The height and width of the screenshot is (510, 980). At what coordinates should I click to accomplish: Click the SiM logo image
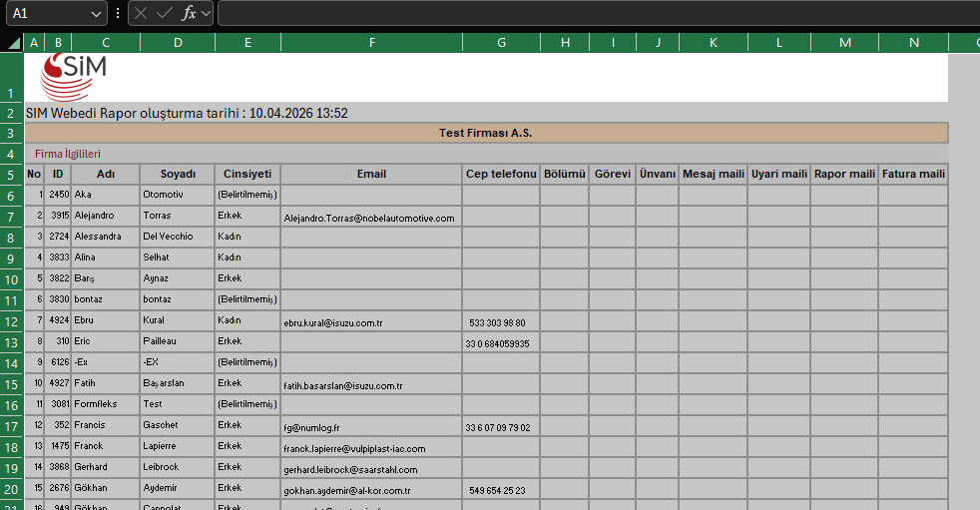coord(74,78)
